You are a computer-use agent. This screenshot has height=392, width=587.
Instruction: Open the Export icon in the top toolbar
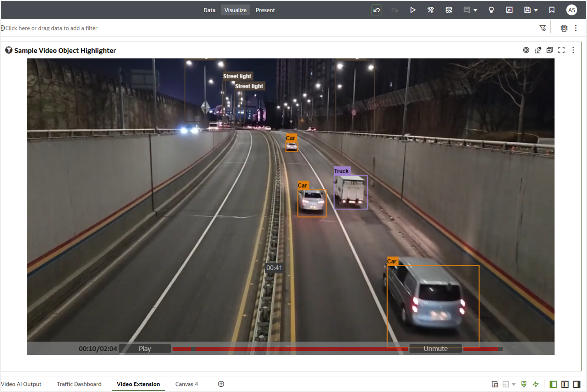[509, 10]
